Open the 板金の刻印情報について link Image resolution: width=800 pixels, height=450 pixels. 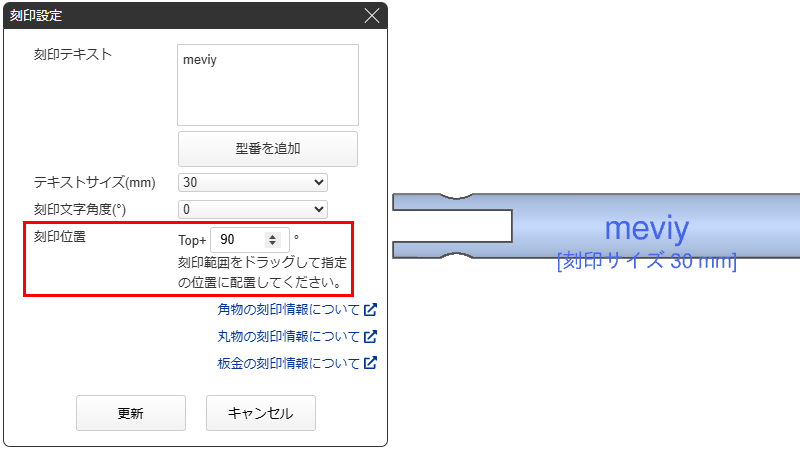tap(288, 364)
